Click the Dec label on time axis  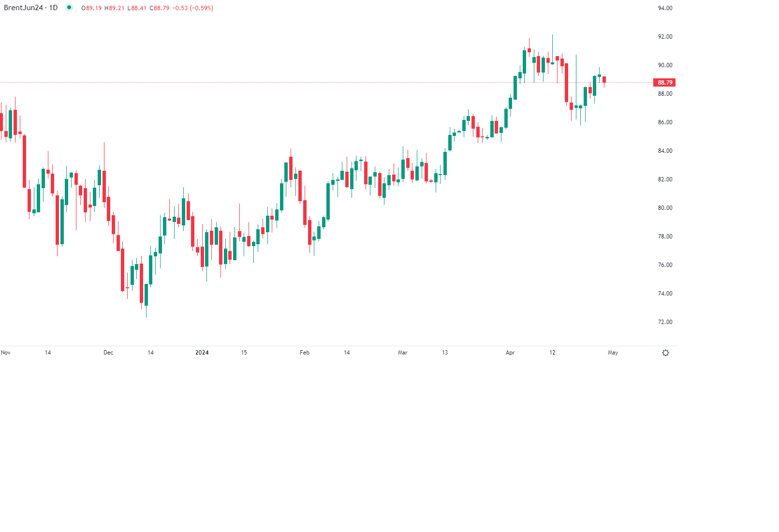pos(108,353)
